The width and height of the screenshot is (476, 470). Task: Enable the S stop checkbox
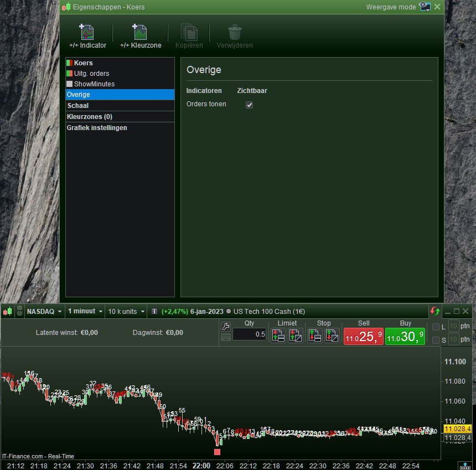click(x=436, y=340)
